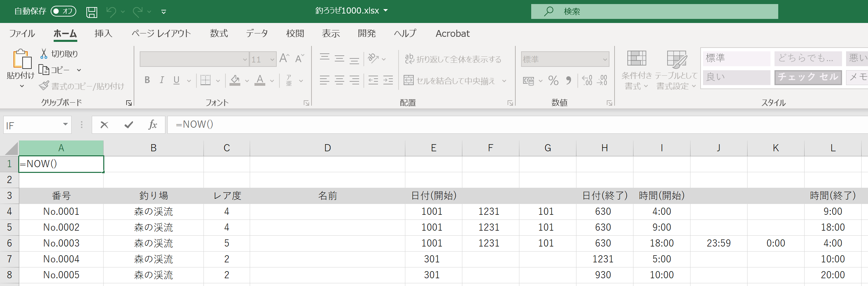Viewport: 868px width, 286px height.
Task: Click the font color A icon
Action: (x=260, y=80)
